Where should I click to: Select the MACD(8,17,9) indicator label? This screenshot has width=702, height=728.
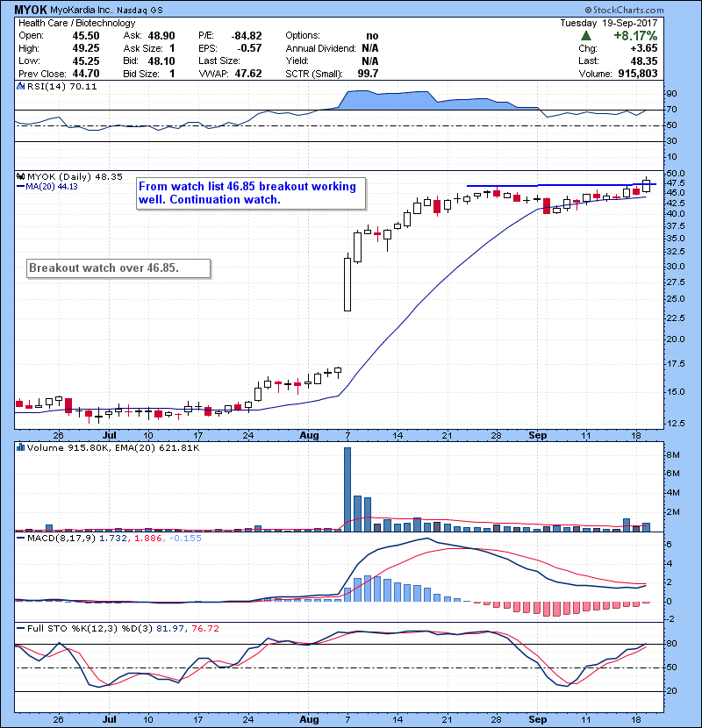click(x=61, y=539)
